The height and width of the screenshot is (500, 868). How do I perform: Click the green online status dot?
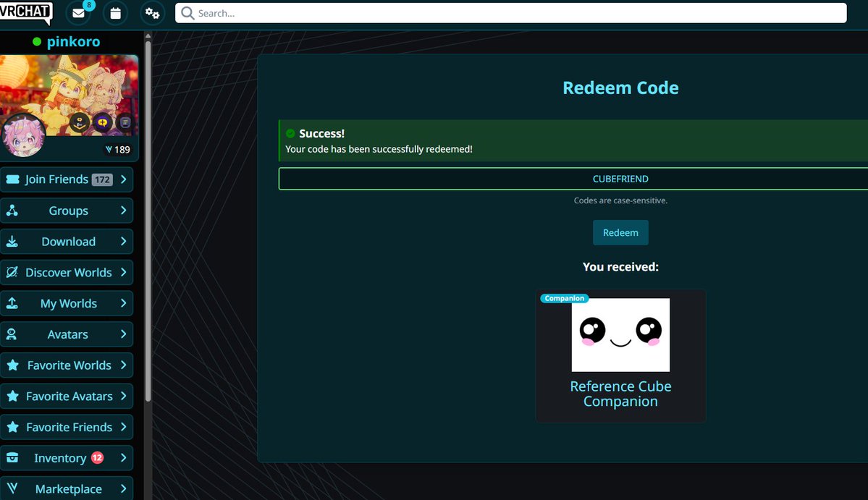36,41
